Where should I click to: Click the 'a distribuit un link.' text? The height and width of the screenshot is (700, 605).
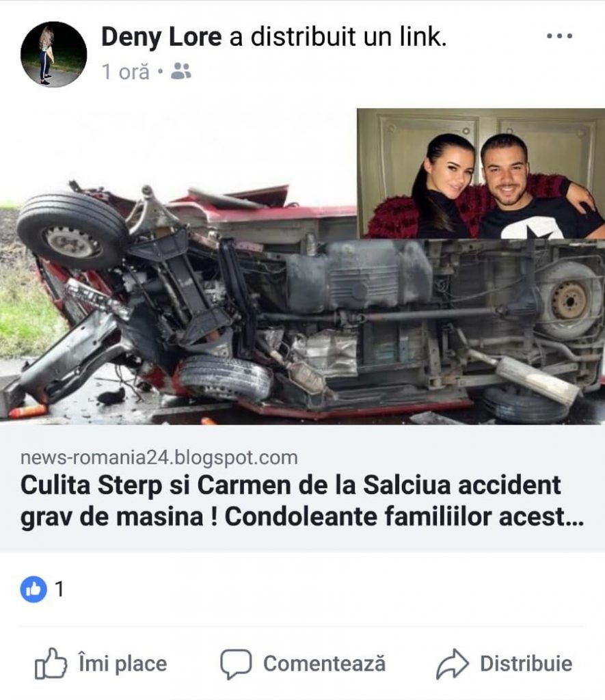pyautogui.click(x=338, y=37)
